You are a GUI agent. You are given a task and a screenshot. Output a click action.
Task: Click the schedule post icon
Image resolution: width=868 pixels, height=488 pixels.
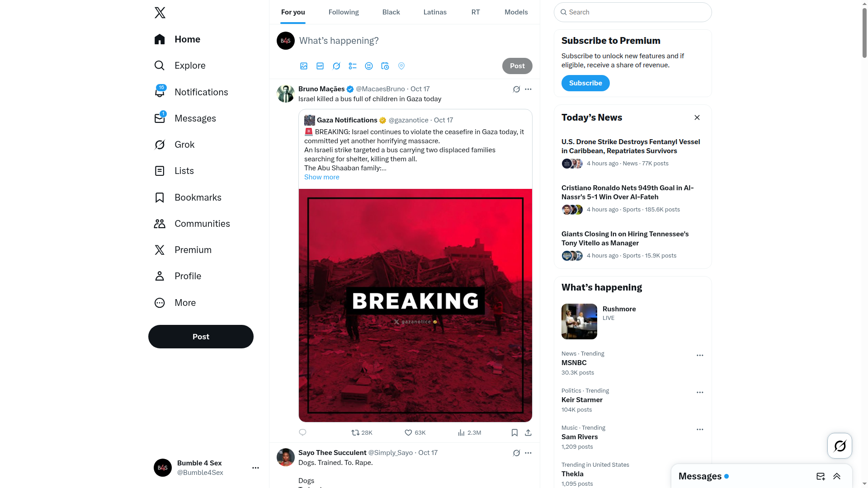[x=385, y=66]
